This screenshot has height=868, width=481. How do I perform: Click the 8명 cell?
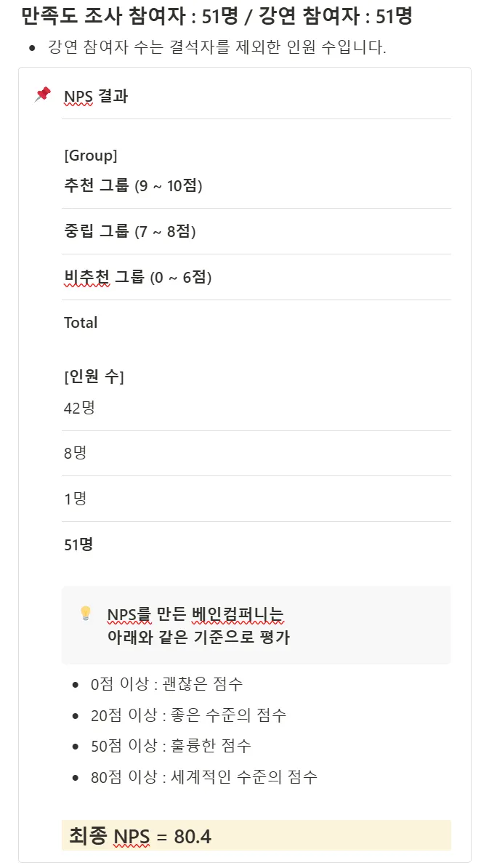click(x=76, y=453)
